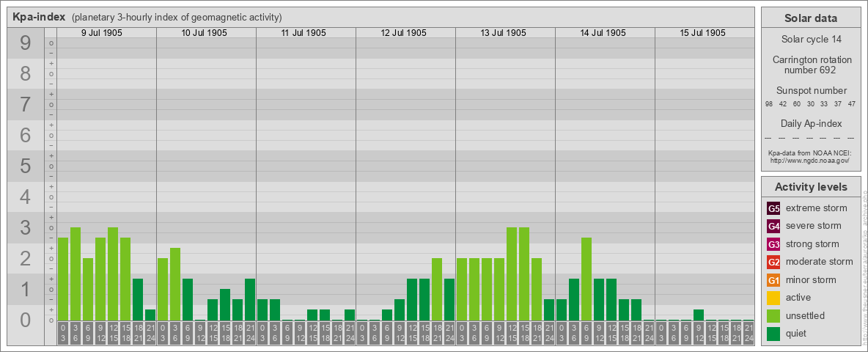Click the planetary 3-hourly index subtitle
868x352 pixels.
(x=177, y=17)
